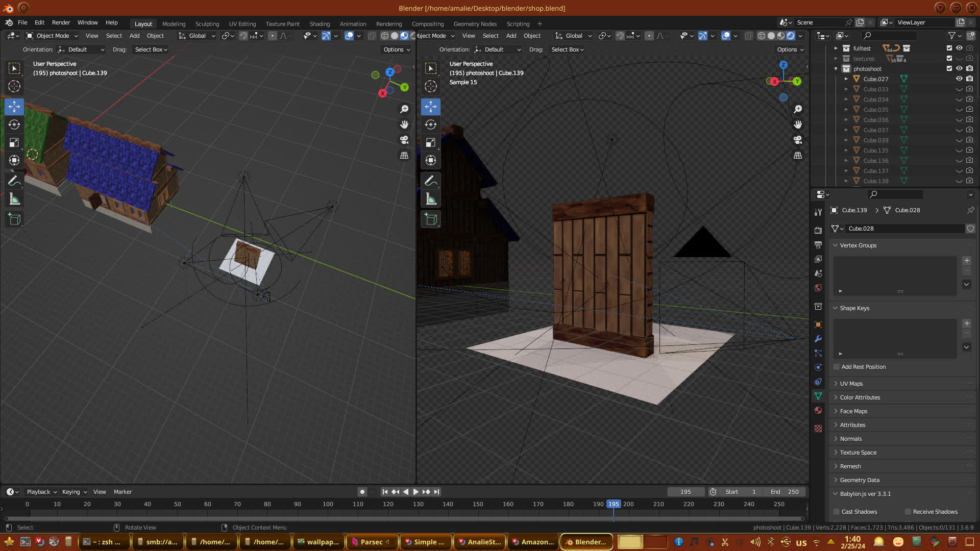
Task: Open the Render properties tab
Action: 818,231
